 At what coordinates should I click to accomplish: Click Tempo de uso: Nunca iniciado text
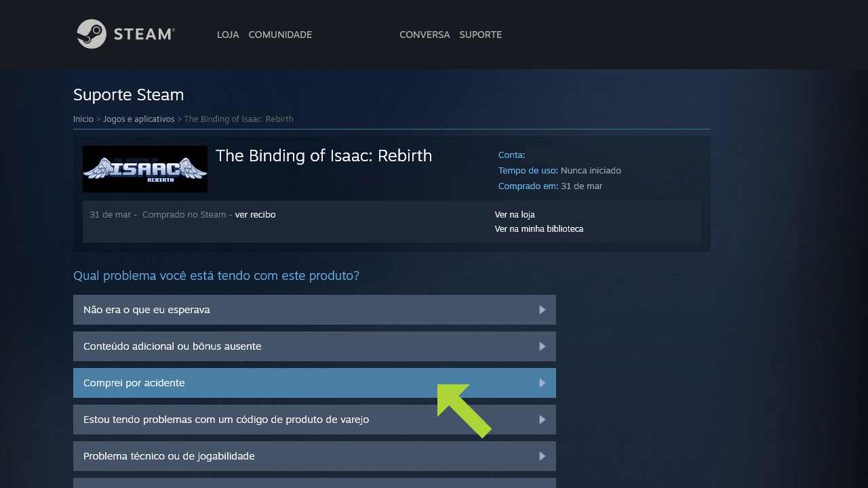point(559,170)
